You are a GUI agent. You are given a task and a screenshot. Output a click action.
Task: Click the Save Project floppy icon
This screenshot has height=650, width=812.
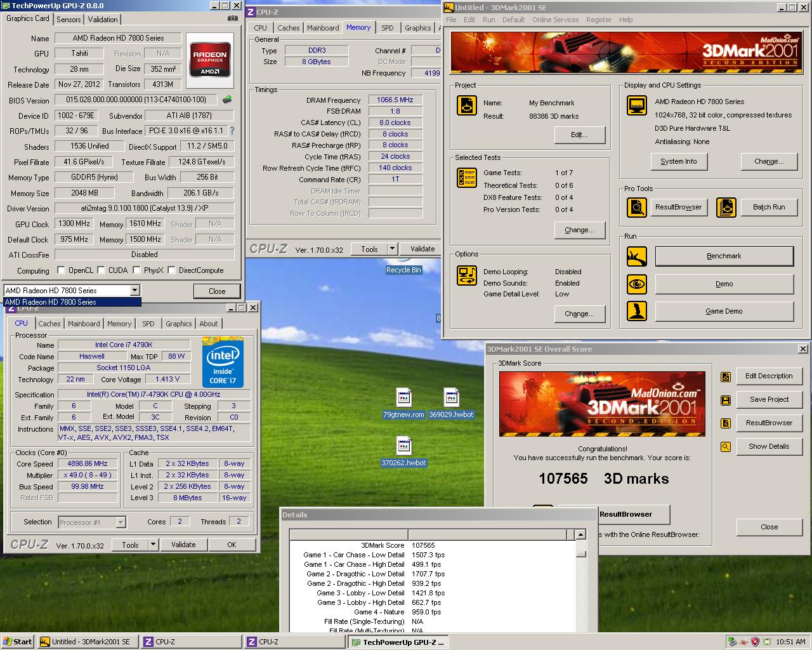726,400
